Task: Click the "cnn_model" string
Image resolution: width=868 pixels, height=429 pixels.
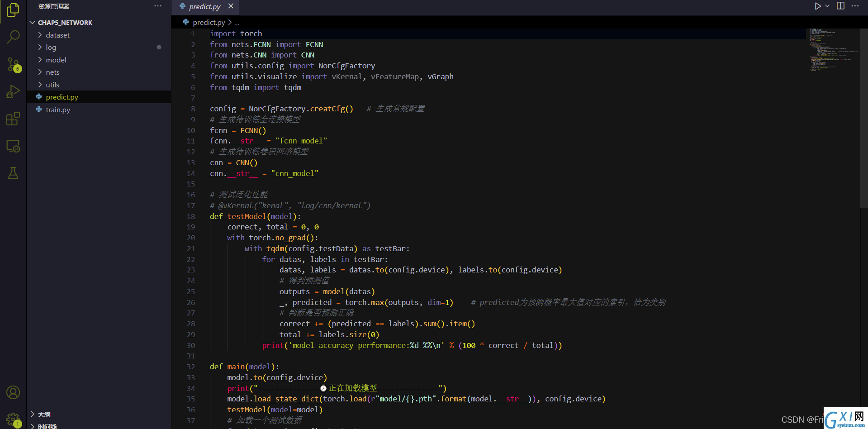Action: pyautogui.click(x=294, y=173)
